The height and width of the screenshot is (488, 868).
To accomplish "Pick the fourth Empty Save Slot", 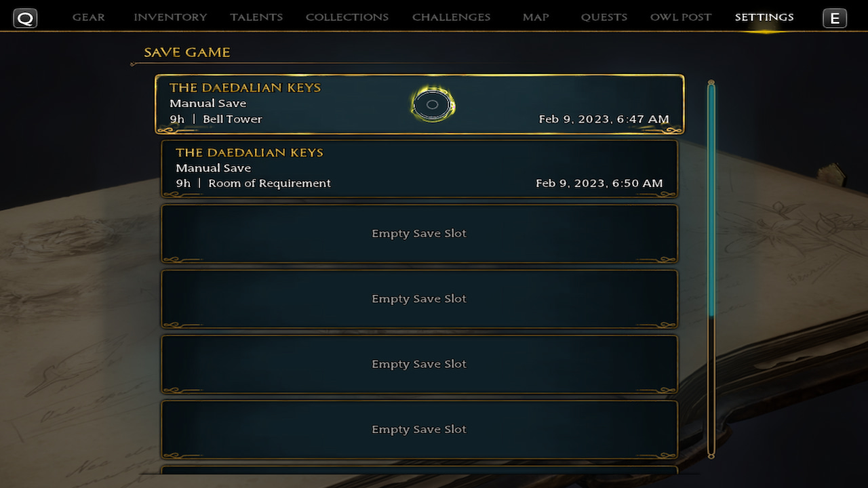I will 419,429.
